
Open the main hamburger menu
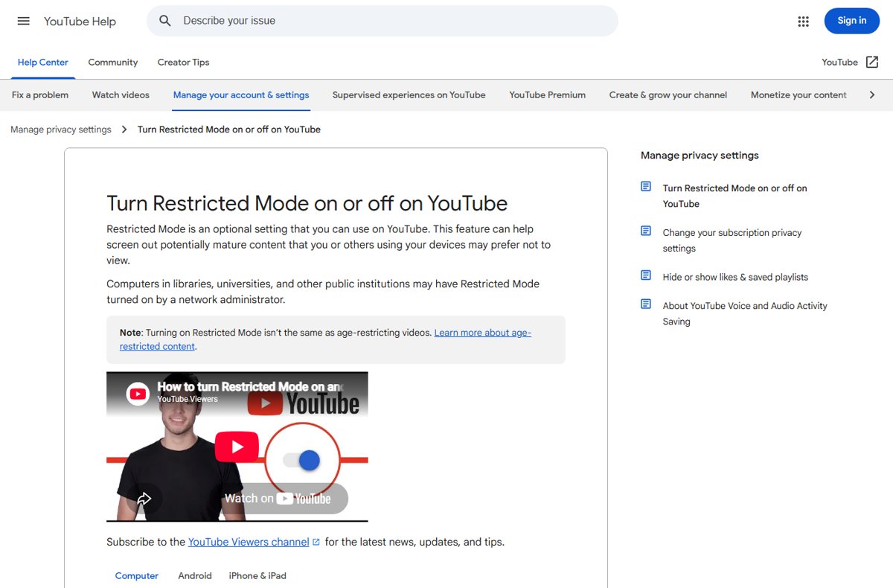tap(24, 21)
